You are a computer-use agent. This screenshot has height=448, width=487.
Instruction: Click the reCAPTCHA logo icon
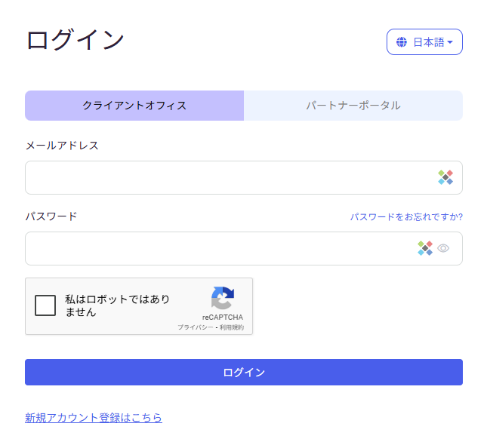(223, 298)
